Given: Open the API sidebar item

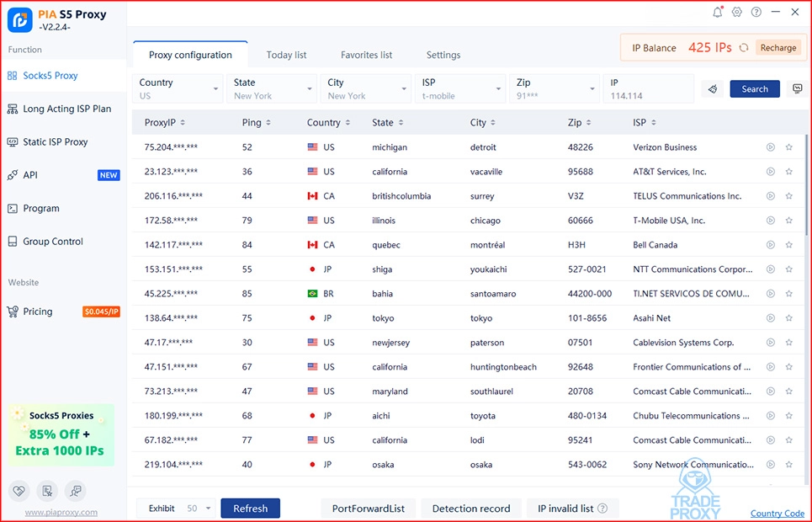Looking at the screenshot, I should click(x=63, y=175).
